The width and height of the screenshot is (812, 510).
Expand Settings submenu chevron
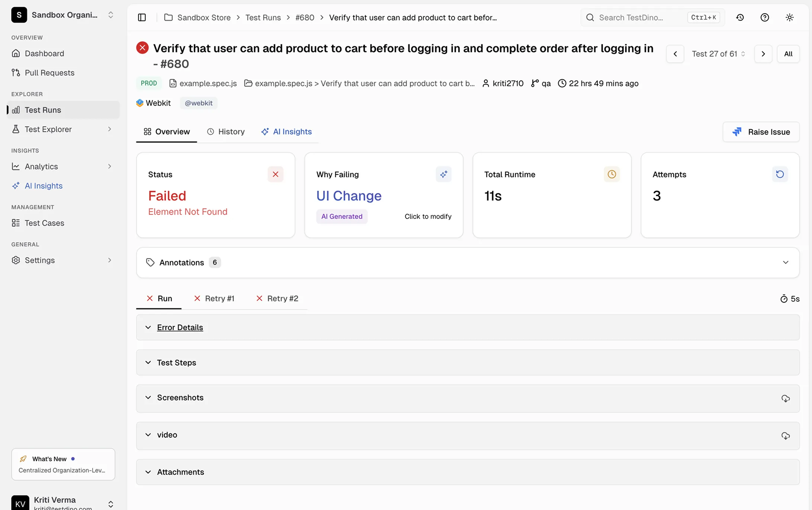coord(110,260)
